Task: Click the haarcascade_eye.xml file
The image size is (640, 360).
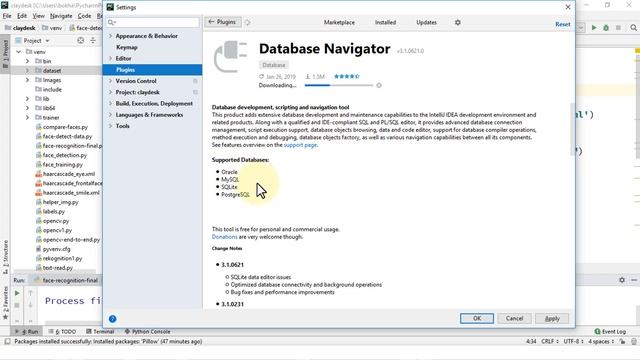Action: click(x=69, y=174)
